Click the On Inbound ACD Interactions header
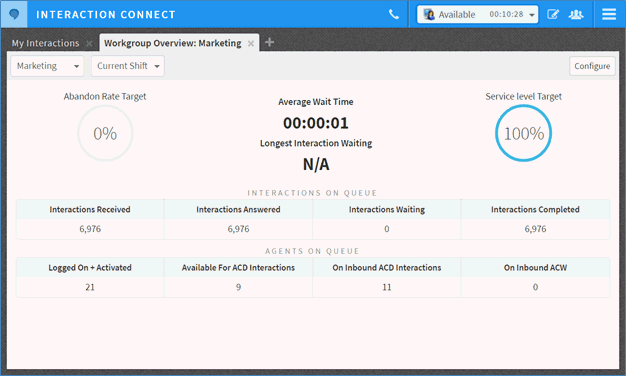The width and height of the screenshot is (626, 376). [x=386, y=267]
